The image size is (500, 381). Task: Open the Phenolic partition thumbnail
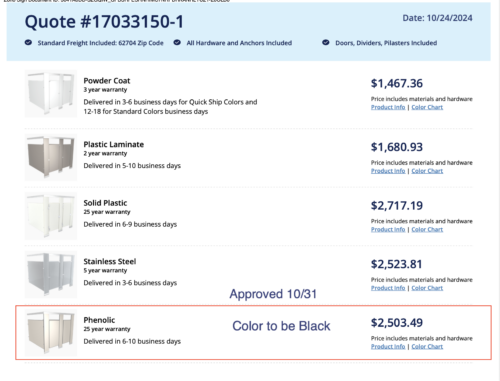(51, 333)
